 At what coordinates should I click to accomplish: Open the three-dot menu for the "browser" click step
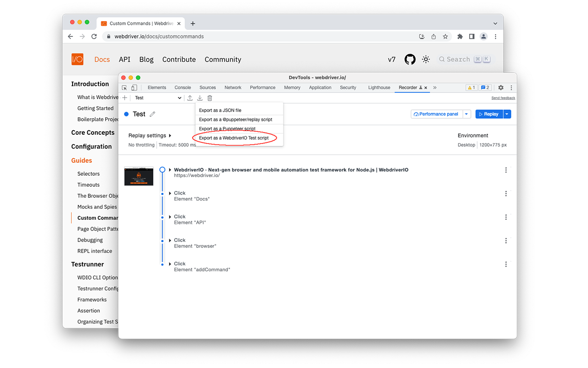click(x=506, y=241)
